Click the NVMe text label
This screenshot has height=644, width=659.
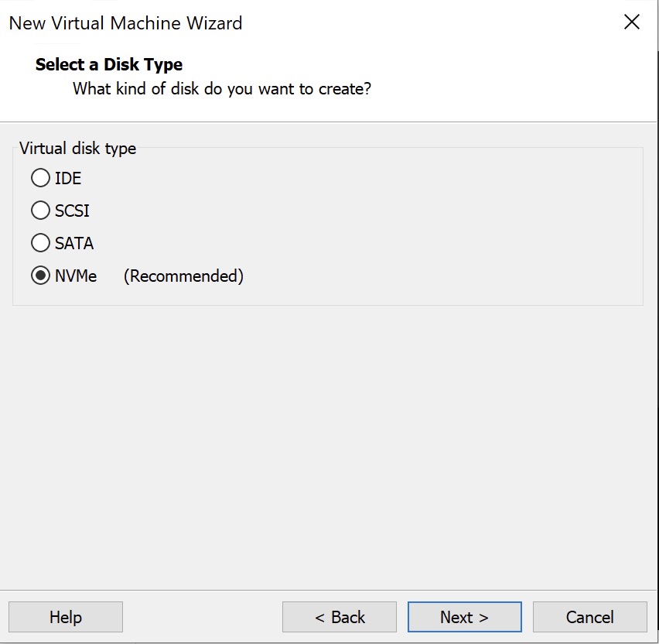76,276
